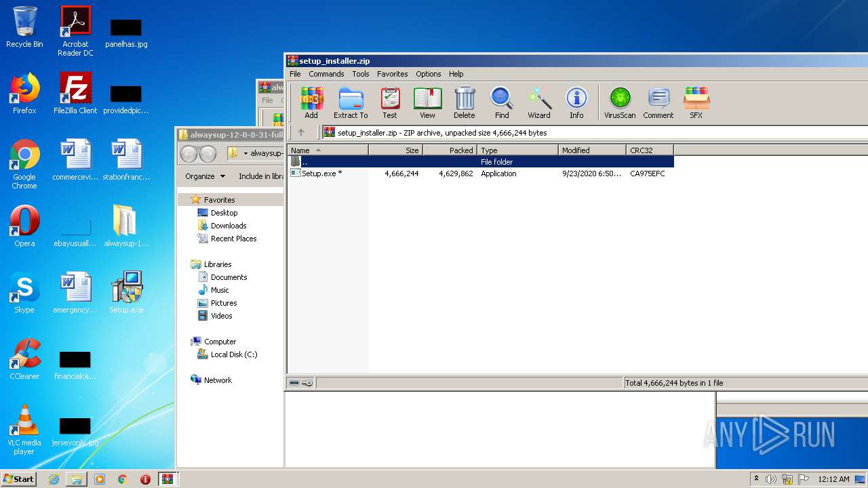Click the Extract To toolbar icon

click(x=351, y=103)
